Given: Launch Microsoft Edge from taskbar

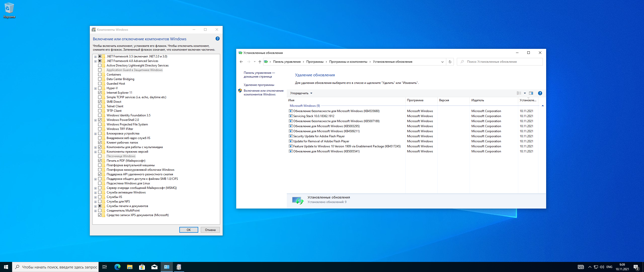Looking at the screenshot, I should [117, 267].
